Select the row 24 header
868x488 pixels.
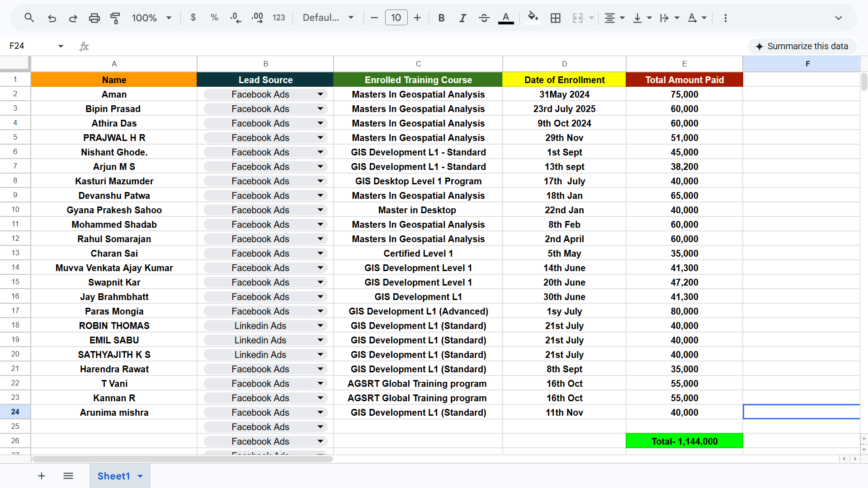point(15,412)
